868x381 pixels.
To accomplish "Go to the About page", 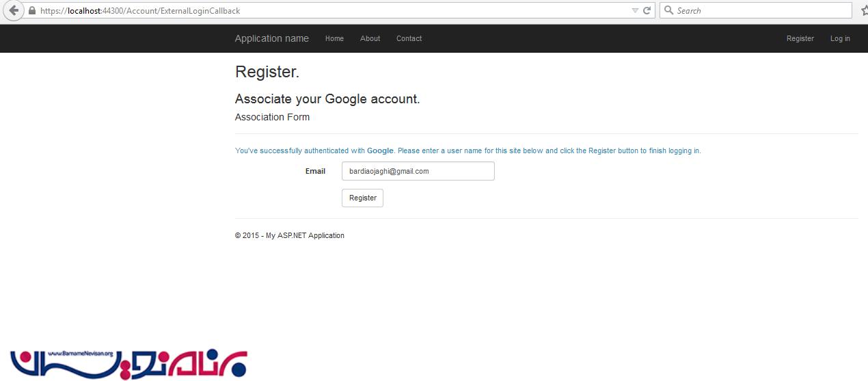I will (370, 39).
